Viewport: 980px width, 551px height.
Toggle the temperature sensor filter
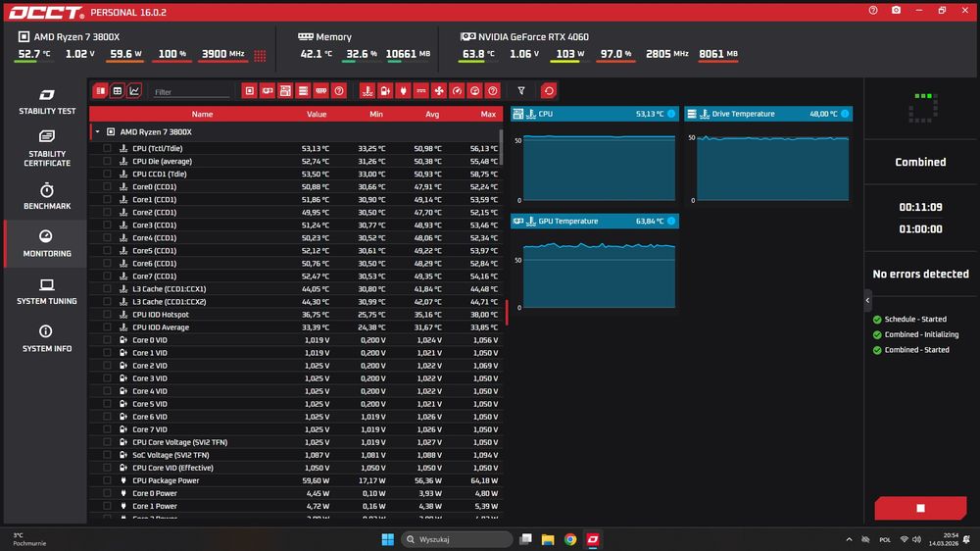[x=367, y=91]
